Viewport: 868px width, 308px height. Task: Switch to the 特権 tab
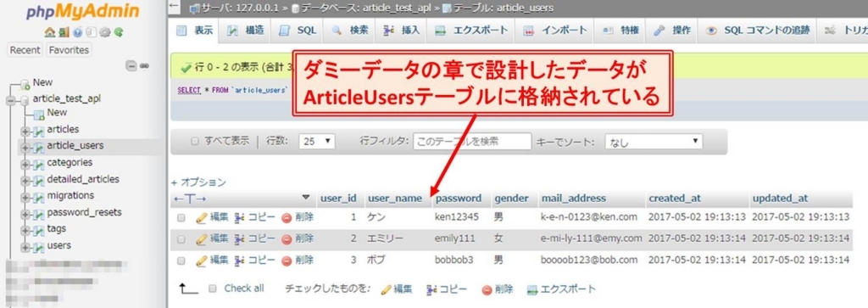(x=620, y=31)
